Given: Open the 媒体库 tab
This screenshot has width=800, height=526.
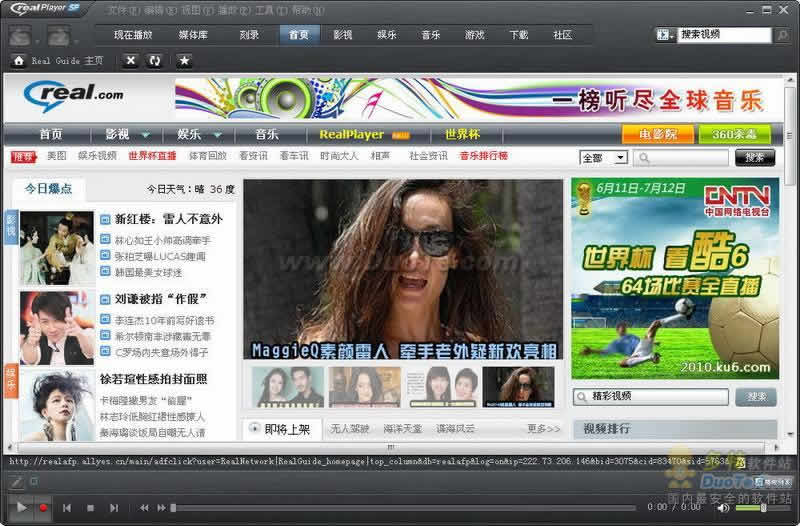Looking at the screenshot, I should [193, 35].
